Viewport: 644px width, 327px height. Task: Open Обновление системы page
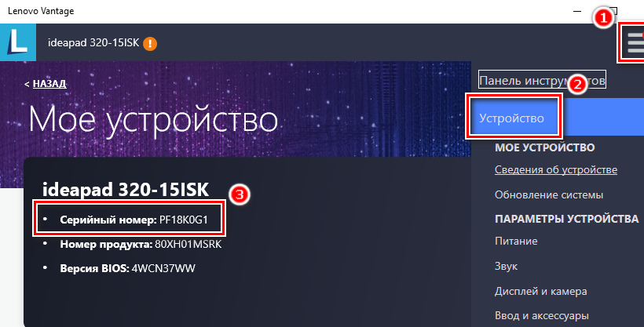pyautogui.click(x=549, y=194)
